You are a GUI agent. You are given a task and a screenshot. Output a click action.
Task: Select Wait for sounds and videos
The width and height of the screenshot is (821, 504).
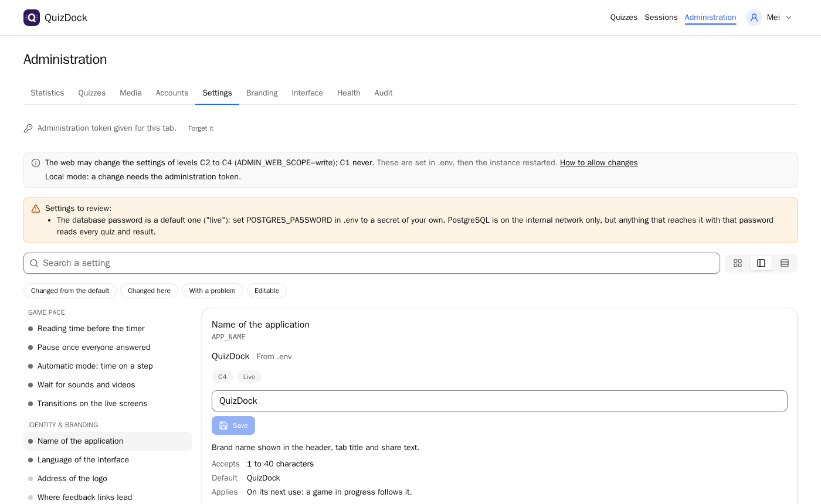click(108, 385)
